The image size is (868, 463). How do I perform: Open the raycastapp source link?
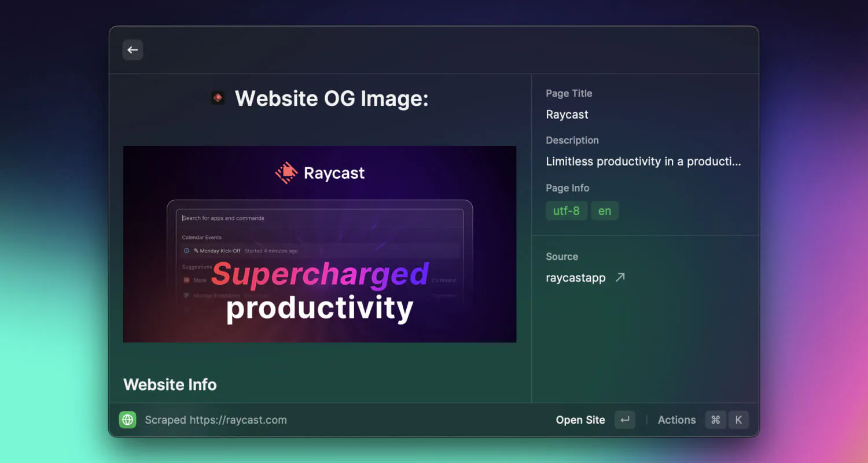(x=576, y=278)
